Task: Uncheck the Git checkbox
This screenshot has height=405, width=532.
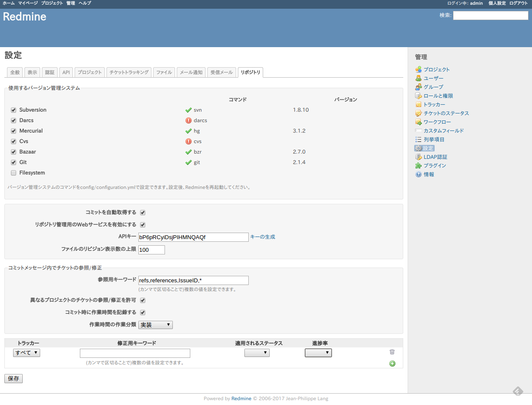Action: click(x=14, y=162)
